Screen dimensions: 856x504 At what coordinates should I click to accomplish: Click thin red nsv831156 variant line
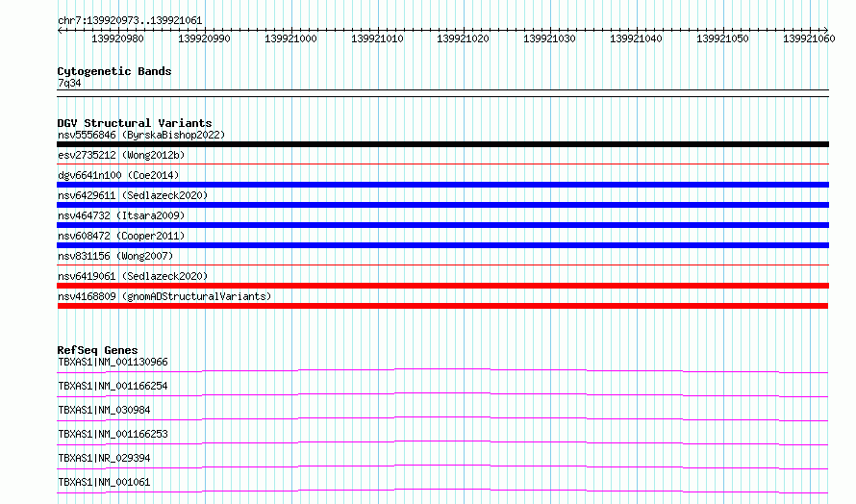pyautogui.click(x=442, y=265)
